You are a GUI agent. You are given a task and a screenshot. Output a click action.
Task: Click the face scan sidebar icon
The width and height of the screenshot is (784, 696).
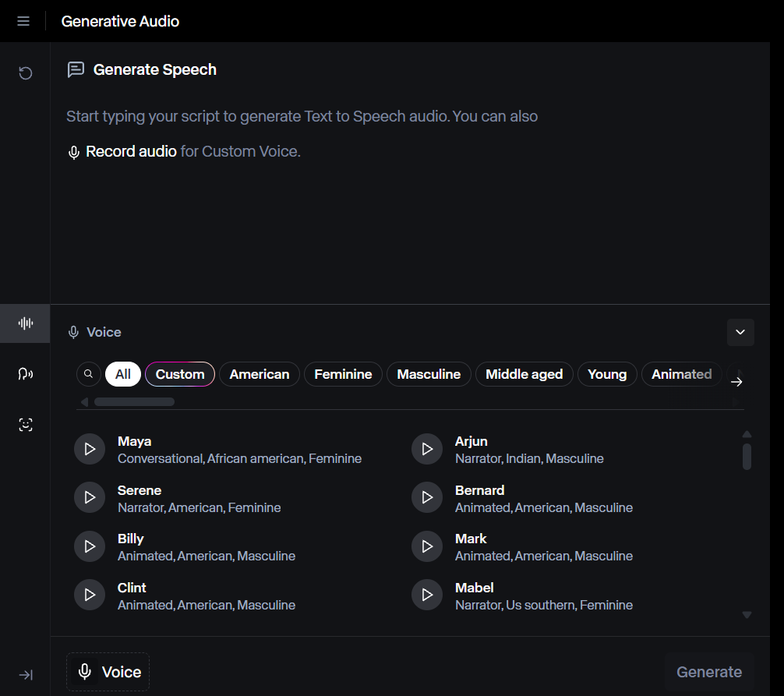26,425
